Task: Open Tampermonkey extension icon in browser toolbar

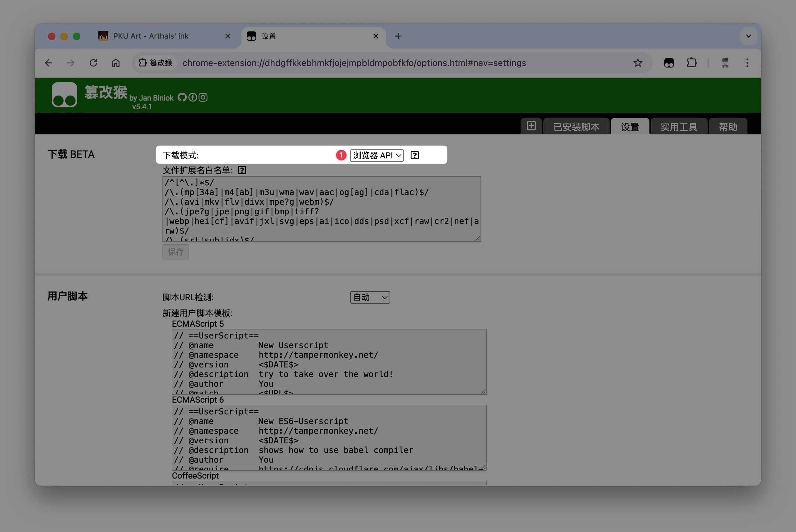Action: [x=668, y=63]
